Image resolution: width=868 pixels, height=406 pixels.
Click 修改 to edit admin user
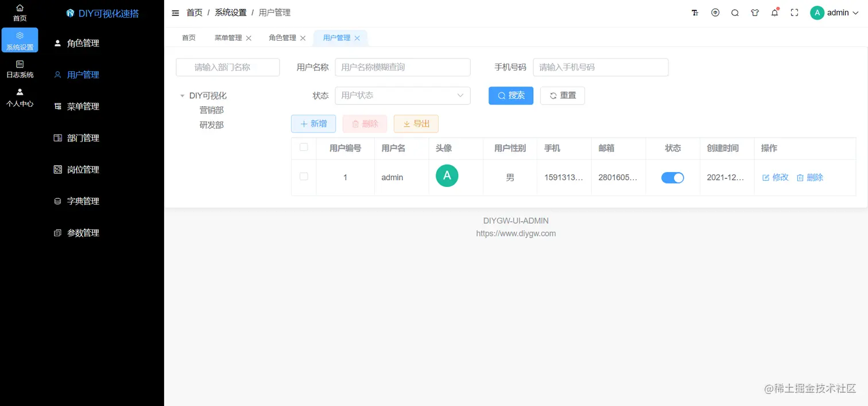(x=776, y=178)
